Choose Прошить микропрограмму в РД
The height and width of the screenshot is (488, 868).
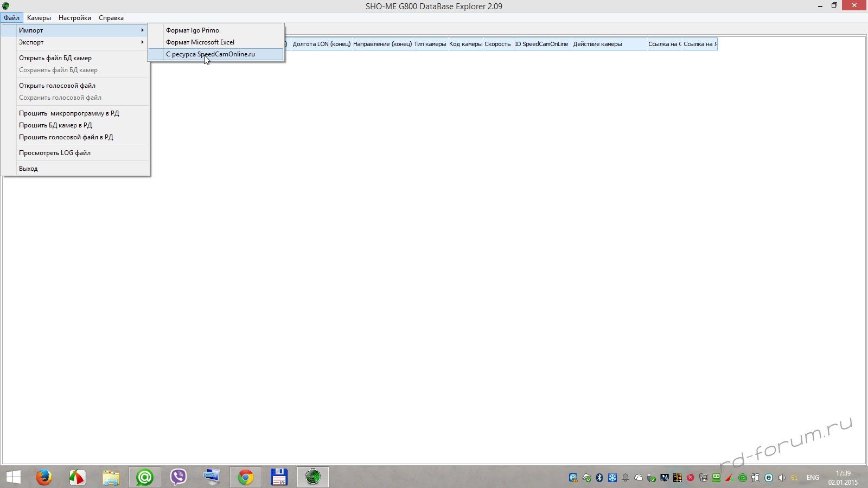[x=75, y=113]
